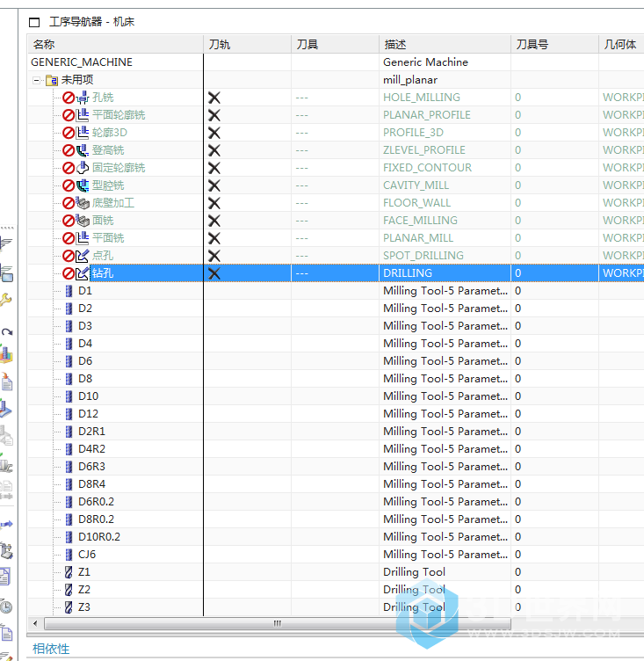Click the 工序导航器 panel title icon
Viewport: 644px width, 661px height.
[x=34, y=22]
